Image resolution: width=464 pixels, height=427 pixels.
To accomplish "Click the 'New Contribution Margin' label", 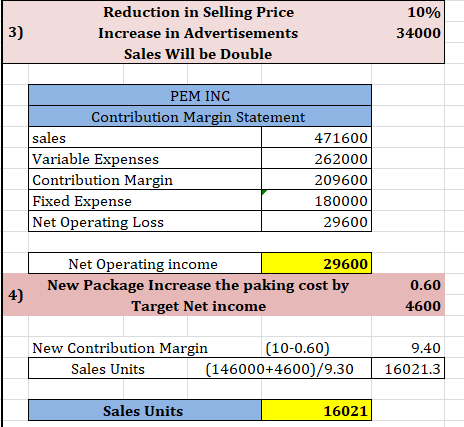I will coord(120,348).
